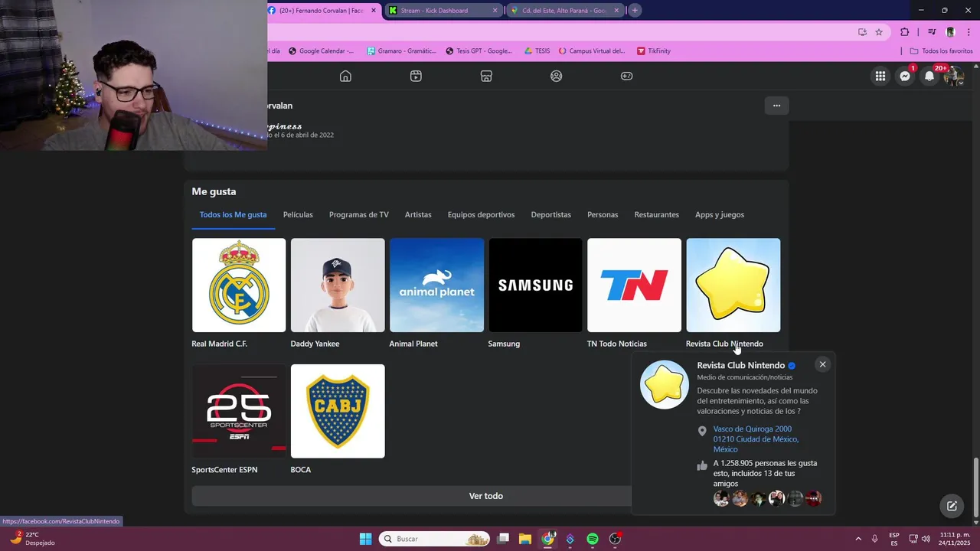Open a new browser tab
Viewport: 980px width, 551px height.
pyautogui.click(x=635, y=11)
